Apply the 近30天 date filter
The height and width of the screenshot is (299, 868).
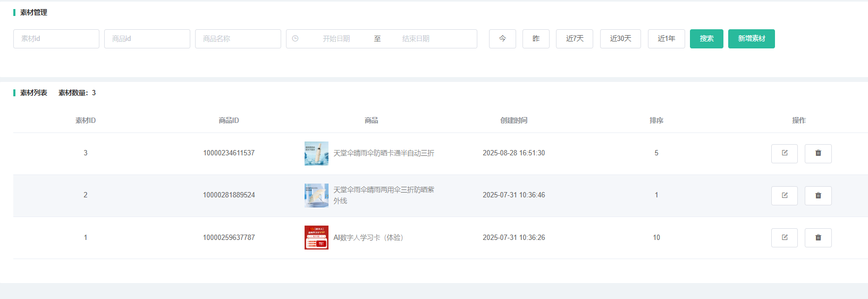tap(620, 39)
